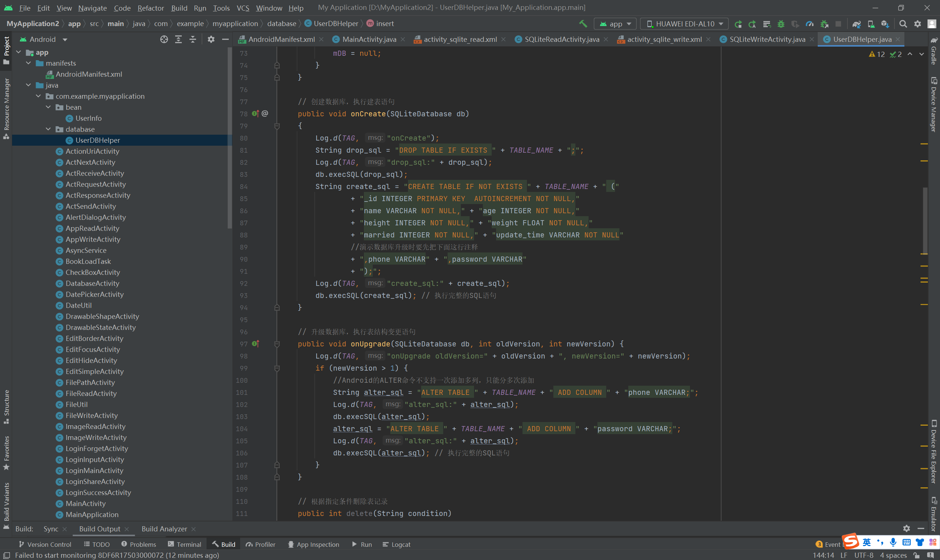This screenshot has height=560, width=940.
Task: Open the HUAWEI EDI-AL10 device dropdown
Action: pyautogui.click(x=684, y=24)
